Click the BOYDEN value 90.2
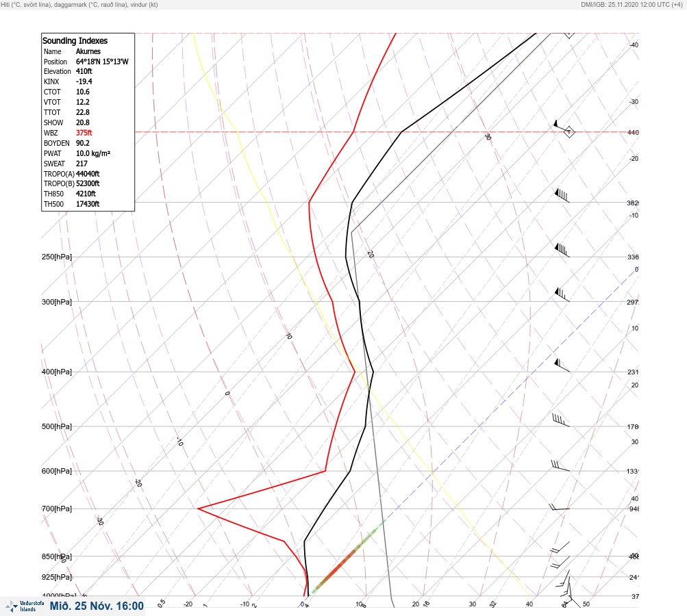The image size is (687, 616). click(83, 143)
